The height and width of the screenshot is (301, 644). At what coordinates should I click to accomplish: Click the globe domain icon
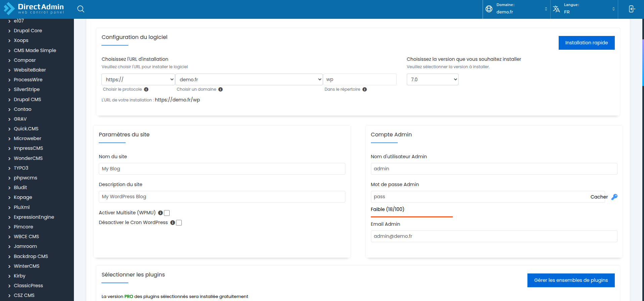click(489, 9)
